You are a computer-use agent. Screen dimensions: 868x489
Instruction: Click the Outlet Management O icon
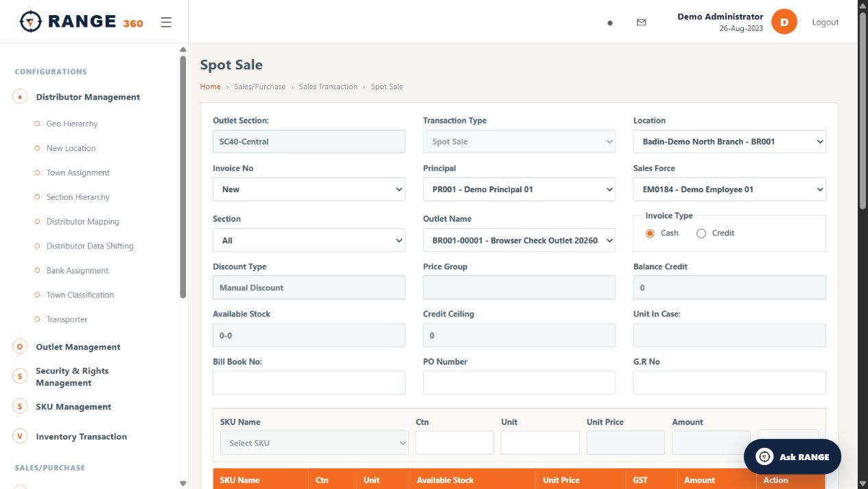[x=20, y=347]
